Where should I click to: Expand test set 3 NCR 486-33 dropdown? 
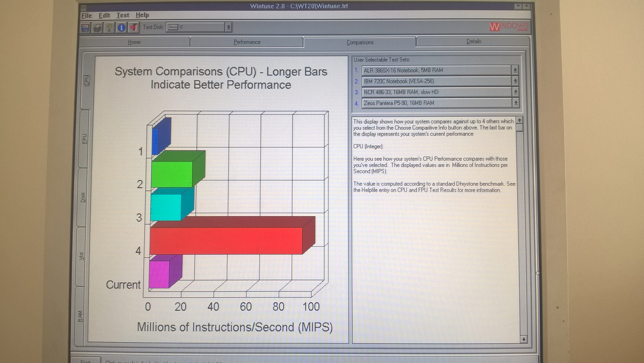click(x=516, y=92)
